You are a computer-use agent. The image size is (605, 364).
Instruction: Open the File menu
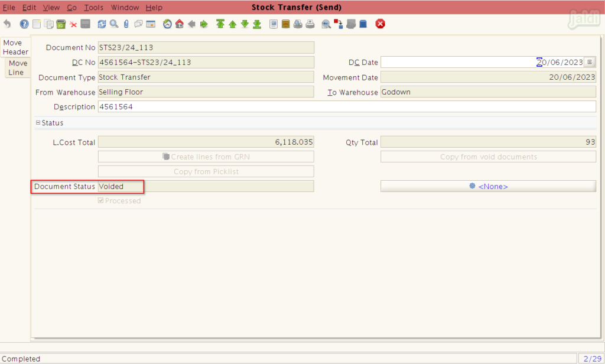click(x=9, y=7)
